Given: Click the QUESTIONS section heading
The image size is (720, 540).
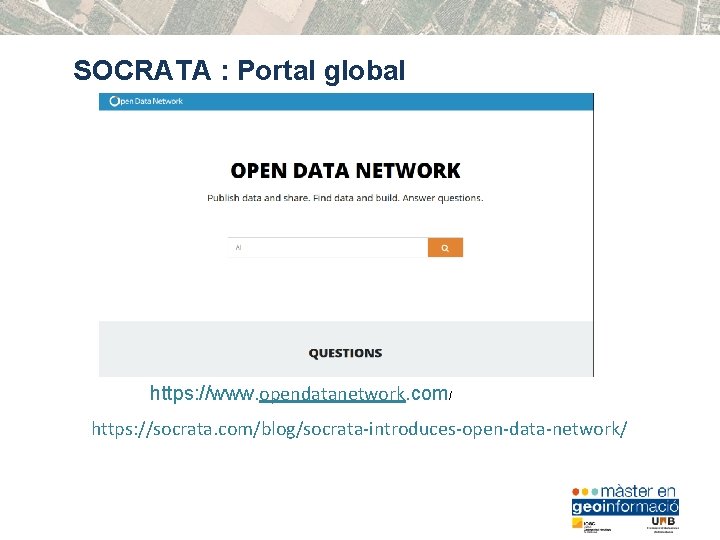Looking at the screenshot, I should (x=345, y=353).
